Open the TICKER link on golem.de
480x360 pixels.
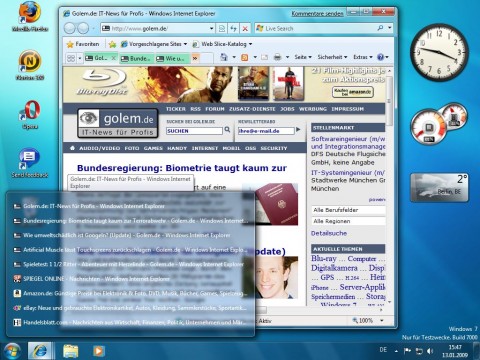[176, 109]
